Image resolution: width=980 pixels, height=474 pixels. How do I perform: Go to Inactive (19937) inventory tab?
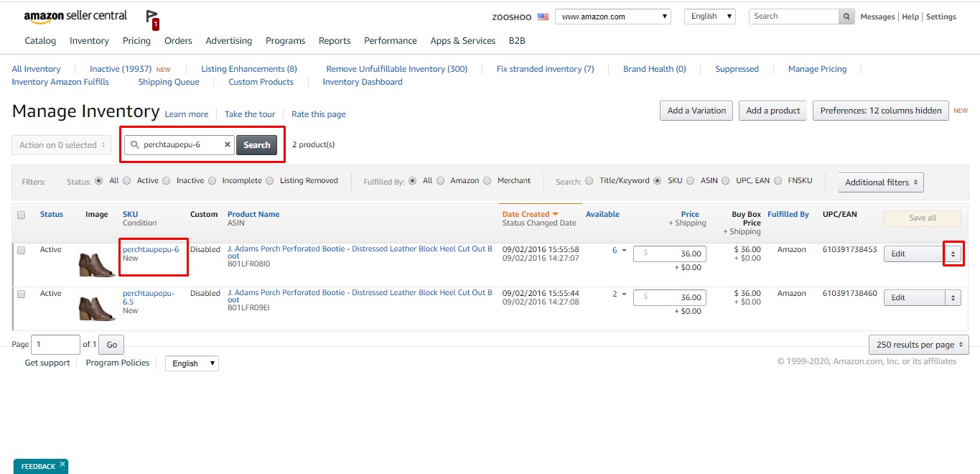(121, 69)
